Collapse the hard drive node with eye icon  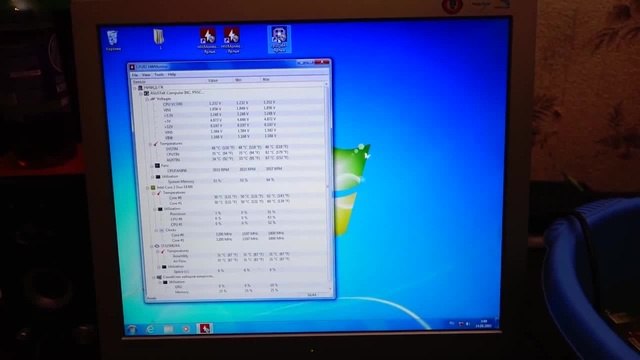(x=151, y=246)
